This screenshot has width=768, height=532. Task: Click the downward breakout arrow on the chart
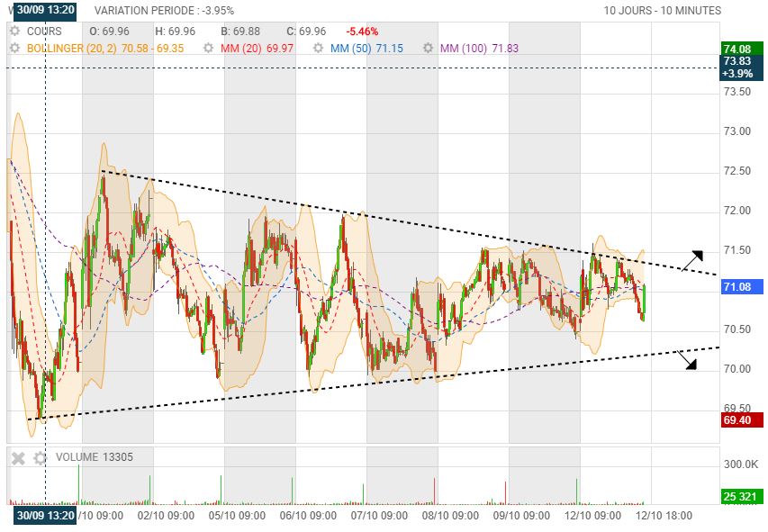(x=687, y=360)
